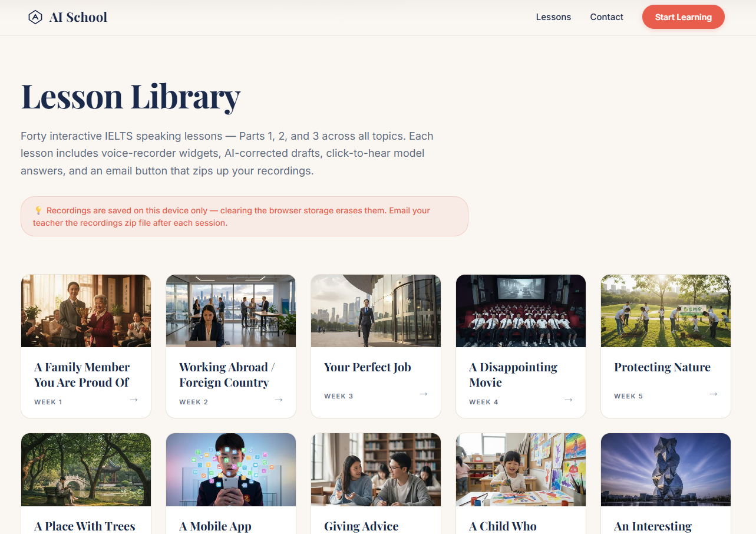Select the A Child Who title
756x534 pixels.
[503, 526]
